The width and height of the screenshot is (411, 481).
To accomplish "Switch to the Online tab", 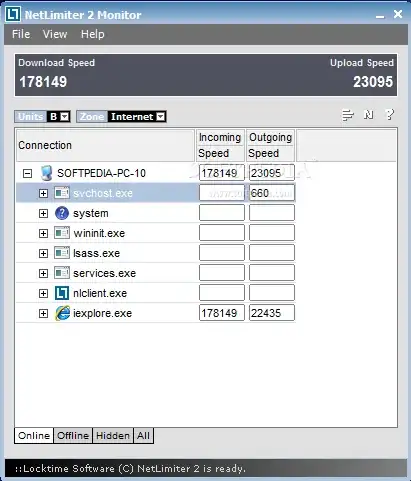I will [34, 436].
